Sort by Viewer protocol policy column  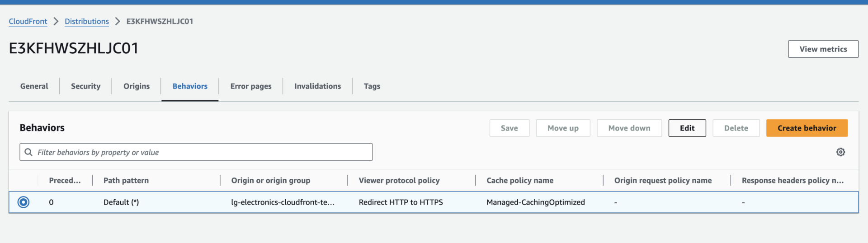pos(399,181)
